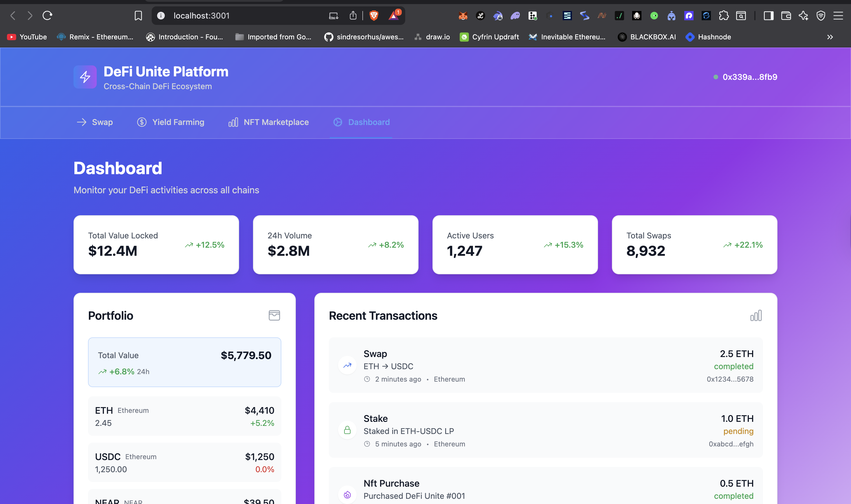
Task: Open the Extensions puzzle-piece menu
Action: pyautogui.click(x=724, y=16)
